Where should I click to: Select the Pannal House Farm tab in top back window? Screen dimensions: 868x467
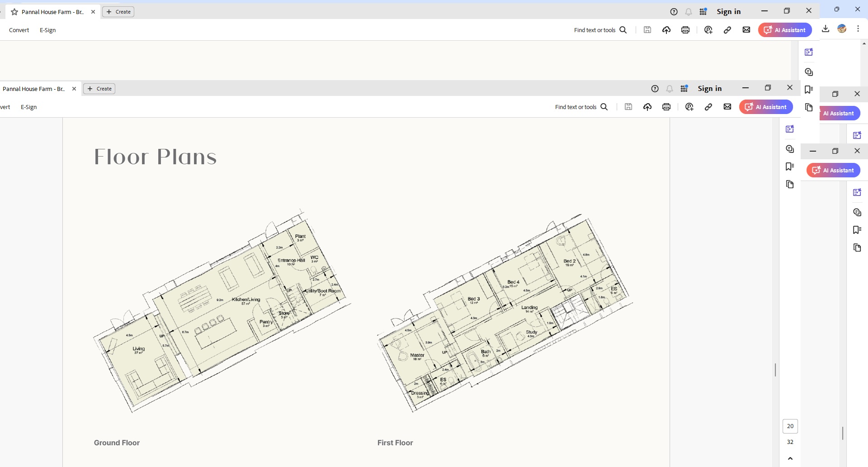pos(52,12)
